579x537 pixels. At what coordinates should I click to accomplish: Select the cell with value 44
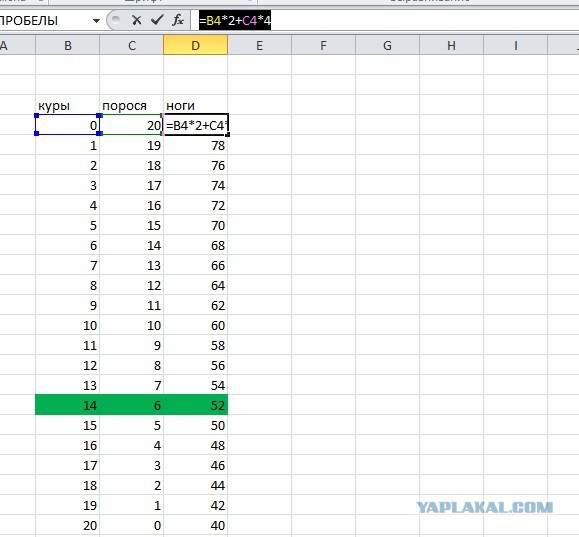(196, 485)
